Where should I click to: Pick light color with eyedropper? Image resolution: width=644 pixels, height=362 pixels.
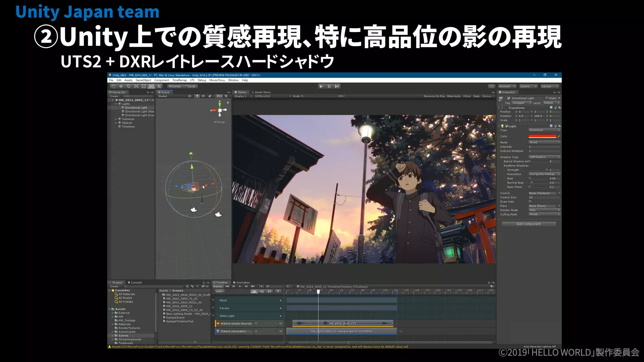click(x=559, y=136)
